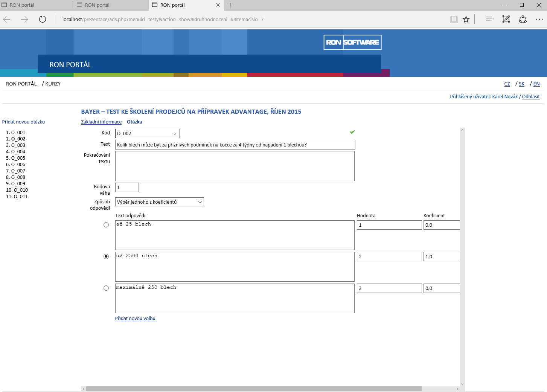The image size is (547, 392).
Task: Expand the Způsob odpovědi dropdown
Action: pyautogui.click(x=160, y=202)
